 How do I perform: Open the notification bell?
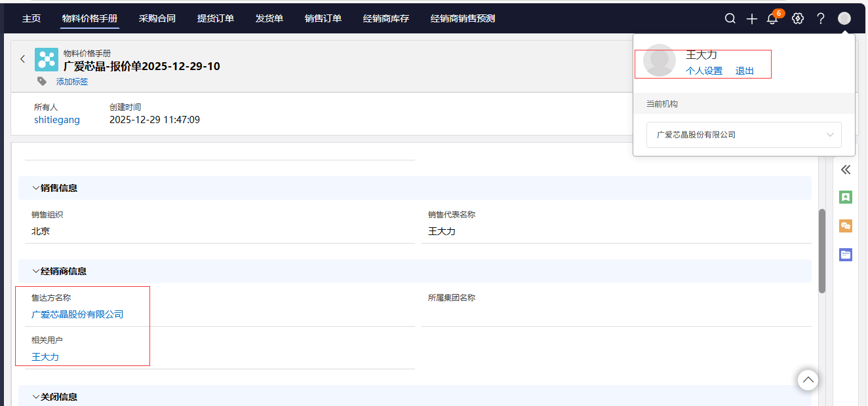click(x=772, y=19)
